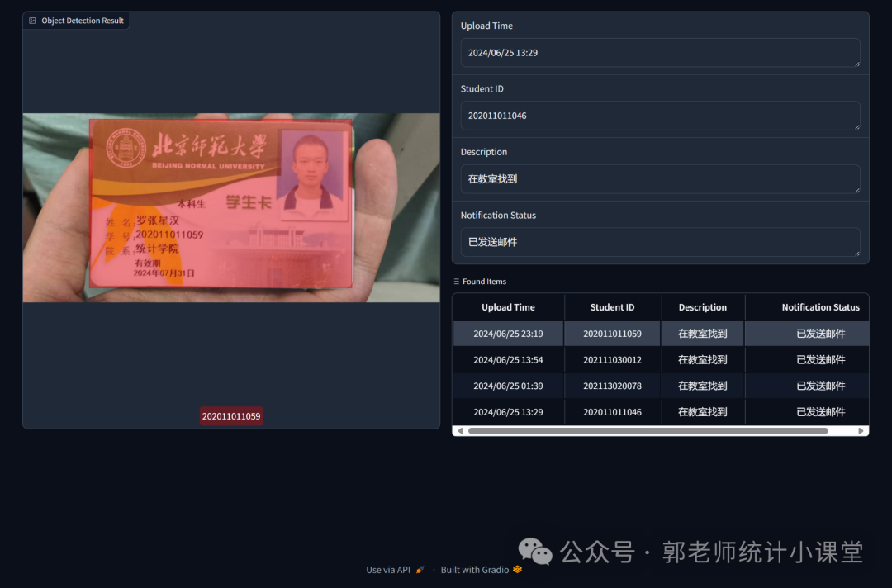
Task: Select cell 202111030012
Action: (x=612, y=360)
